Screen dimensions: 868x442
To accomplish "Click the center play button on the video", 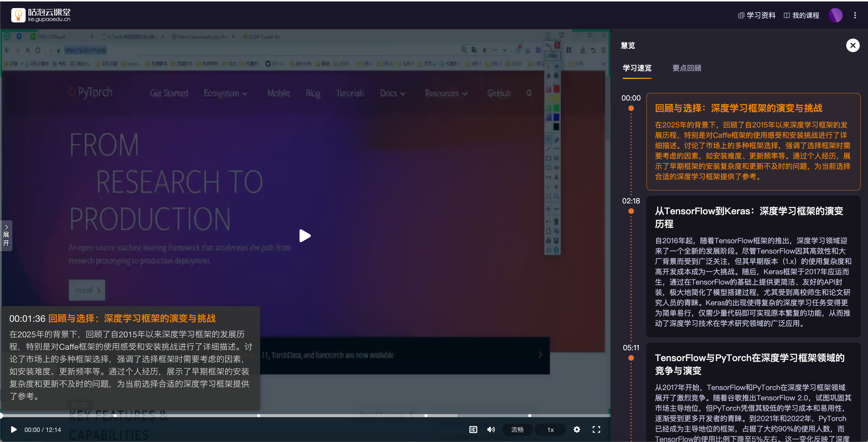I will pos(305,236).
